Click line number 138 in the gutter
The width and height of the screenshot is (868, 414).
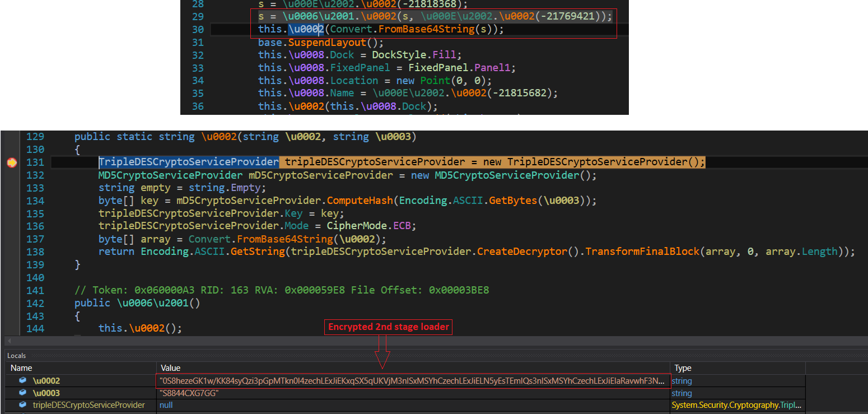point(35,252)
